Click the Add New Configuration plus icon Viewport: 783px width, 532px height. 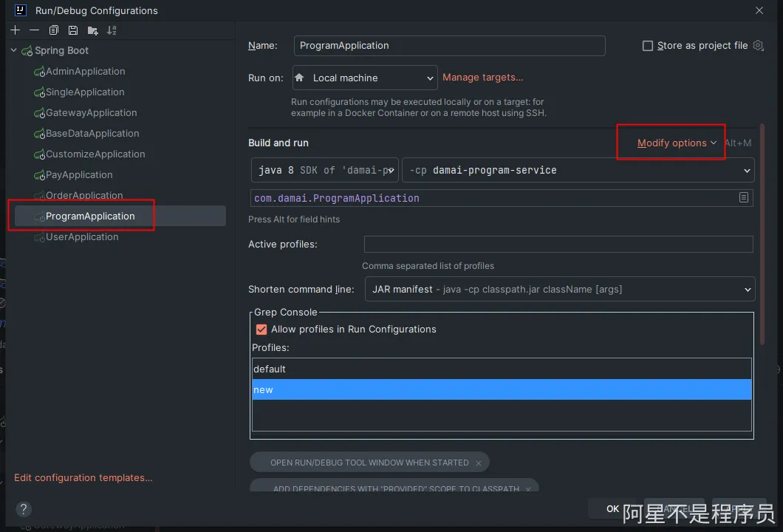(15, 30)
